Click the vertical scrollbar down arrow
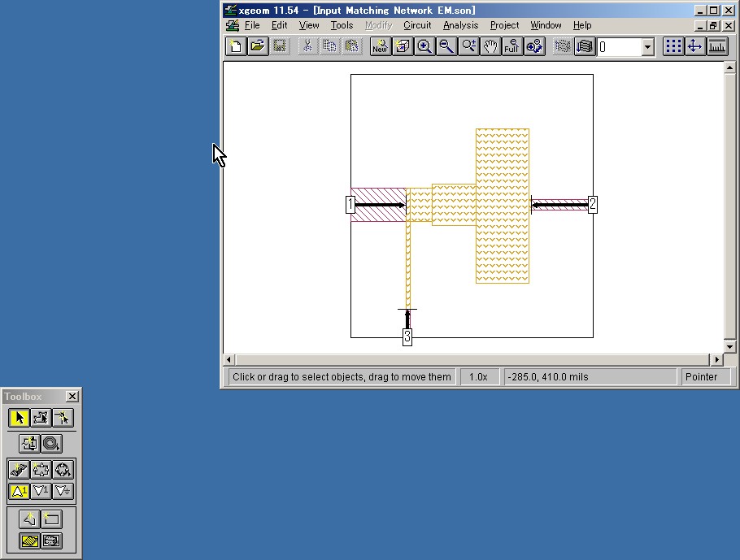Image resolution: width=740 pixels, height=560 pixels. [x=729, y=347]
